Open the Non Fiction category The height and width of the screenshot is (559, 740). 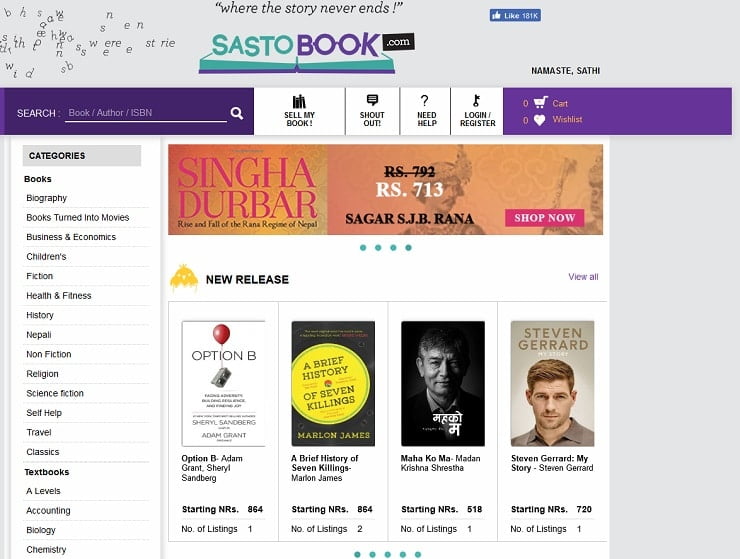[x=49, y=354]
